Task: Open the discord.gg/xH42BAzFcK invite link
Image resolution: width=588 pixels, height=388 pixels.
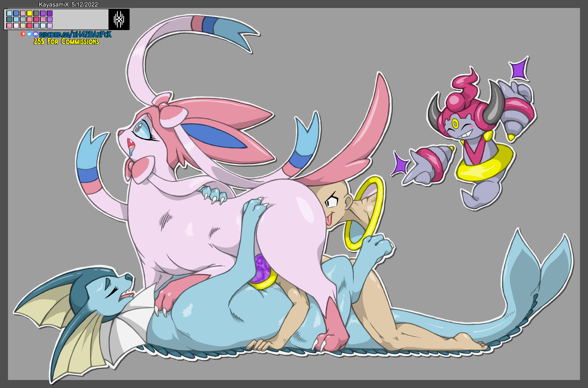Action: (75, 34)
